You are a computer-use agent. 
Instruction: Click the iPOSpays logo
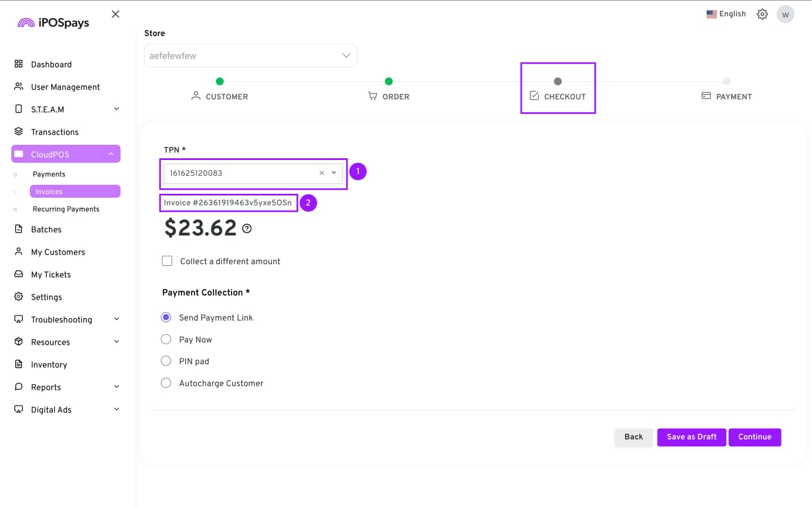pyautogui.click(x=54, y=23)
